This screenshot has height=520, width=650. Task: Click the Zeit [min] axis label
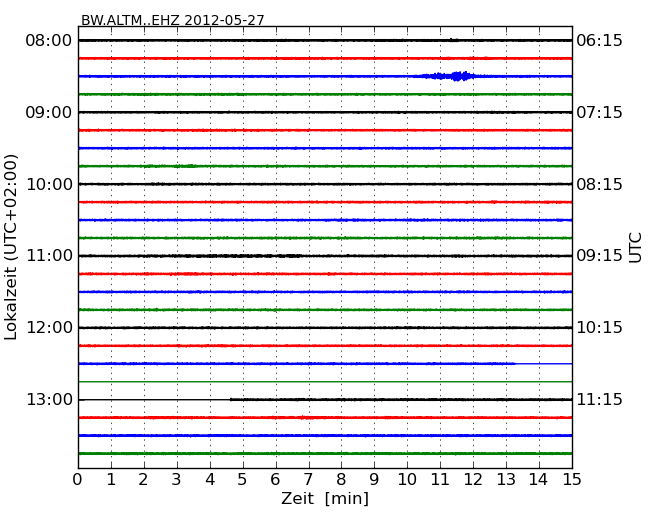click(x=325, y=498)
